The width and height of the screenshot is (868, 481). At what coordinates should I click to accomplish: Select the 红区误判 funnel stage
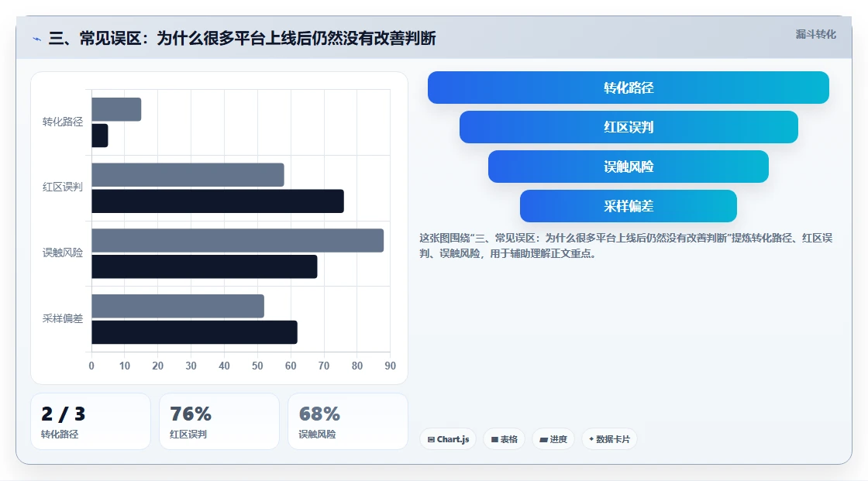tap(629, 127)
